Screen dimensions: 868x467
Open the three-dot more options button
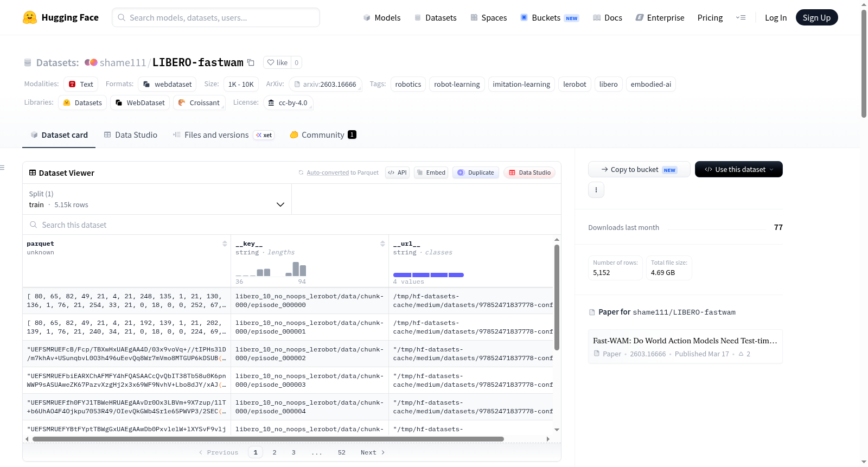click(x=596, y=190)
